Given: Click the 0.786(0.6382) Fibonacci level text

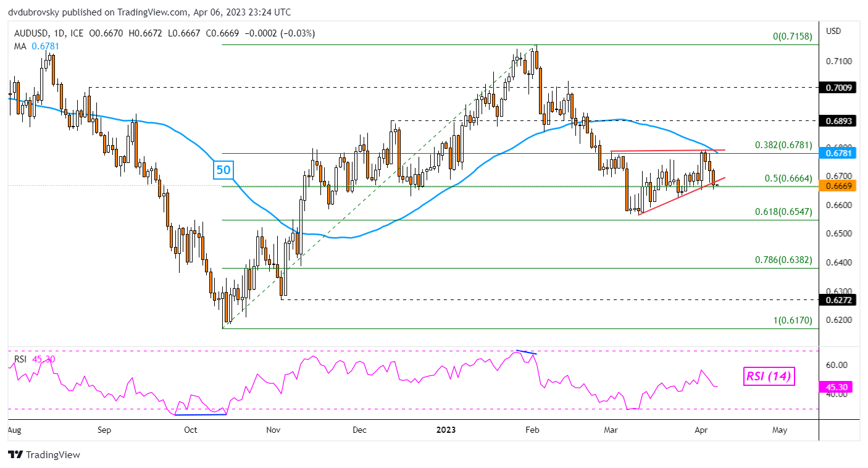Looking at the screenshot, I should click(x=783, y=260).
